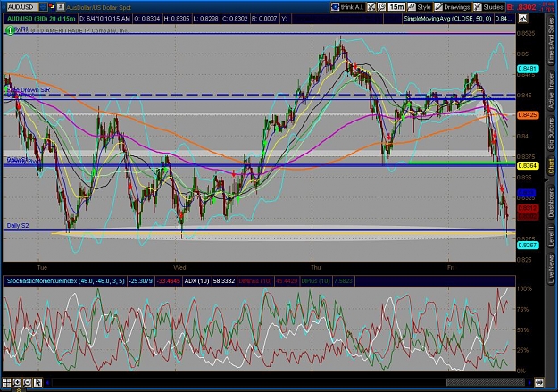Click the R: 0.0007 range value

click(x=264, y=19)
